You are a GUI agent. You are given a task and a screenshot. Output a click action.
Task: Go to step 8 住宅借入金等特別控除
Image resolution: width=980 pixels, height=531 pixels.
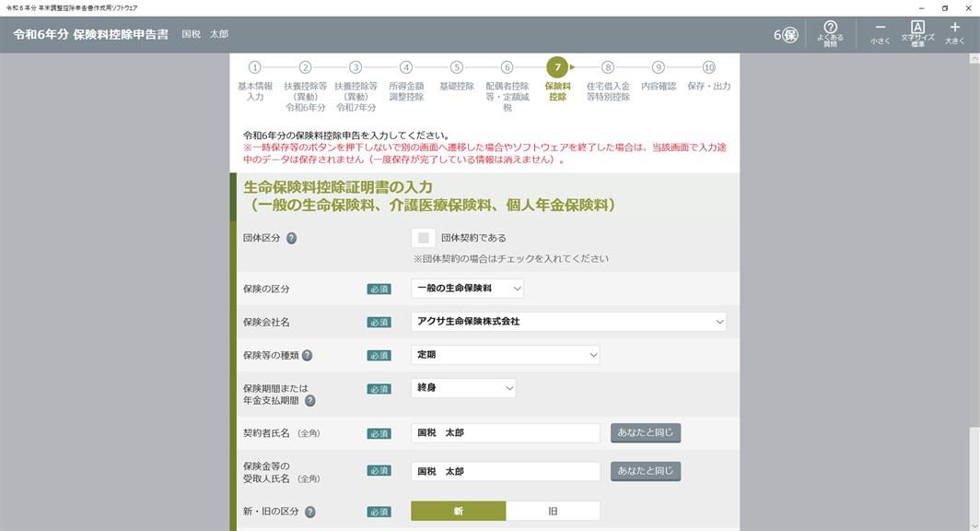click(608, 81)
